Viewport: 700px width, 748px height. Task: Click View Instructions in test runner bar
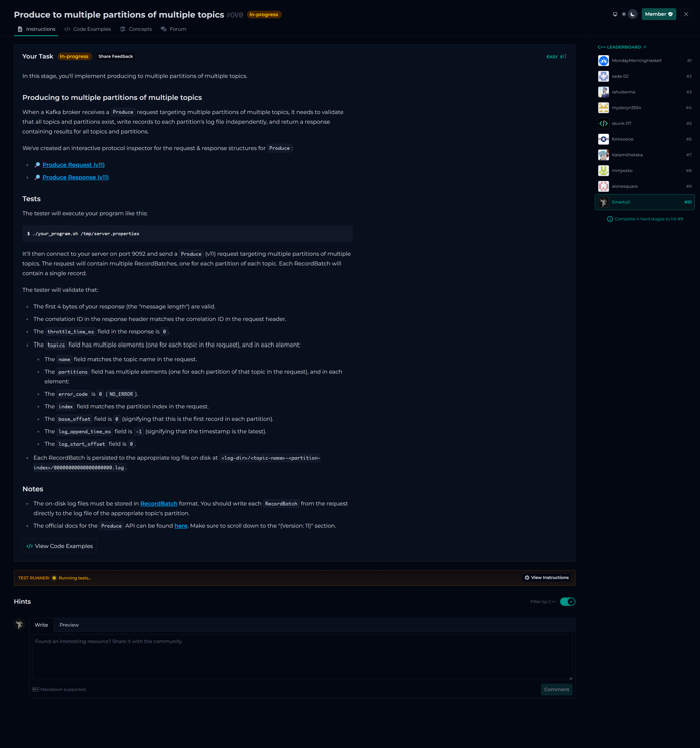point(546,578)
